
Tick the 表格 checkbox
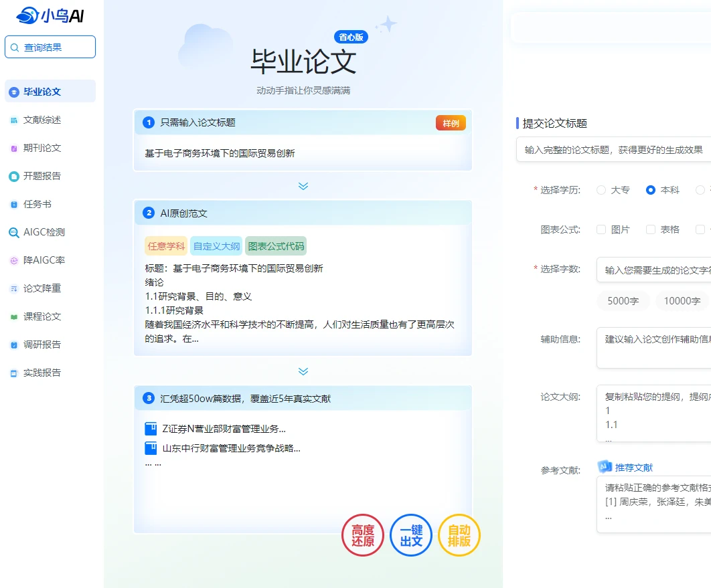[x=651, y=229]
